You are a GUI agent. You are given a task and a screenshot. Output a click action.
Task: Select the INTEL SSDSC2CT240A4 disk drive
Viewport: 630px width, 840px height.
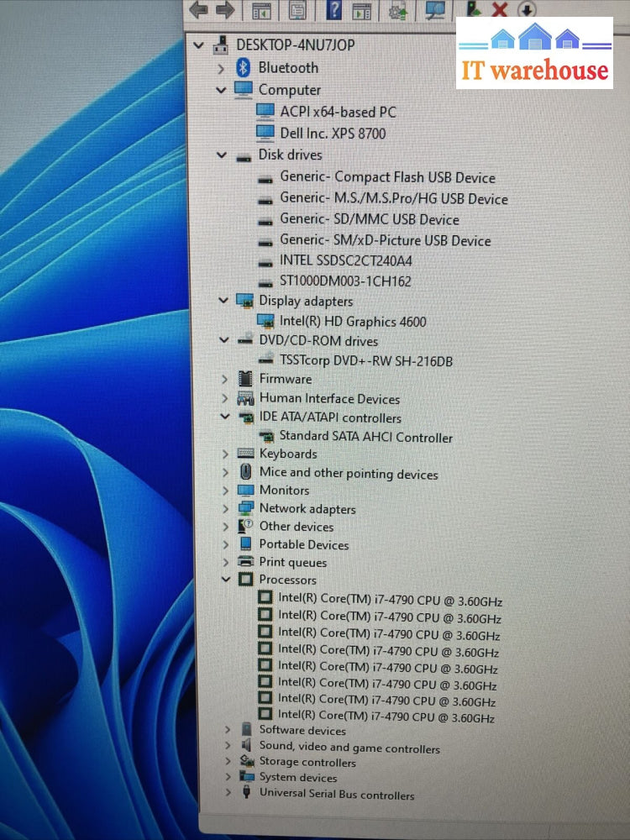345,261
